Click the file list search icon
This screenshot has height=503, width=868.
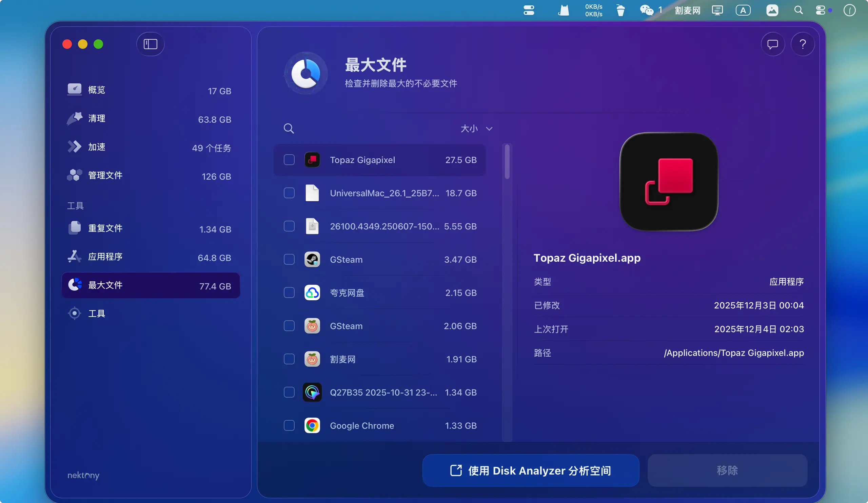tap(289, 128)
